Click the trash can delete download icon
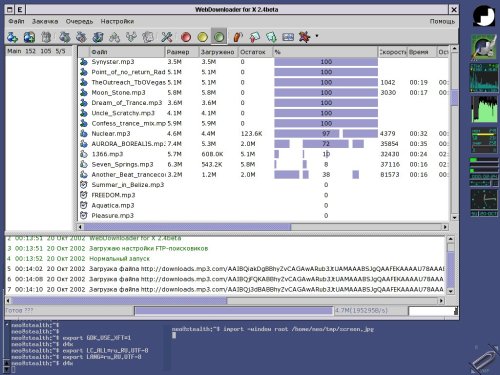The width and height of the screenshot is (500, 375). click(x=46, y=37)
